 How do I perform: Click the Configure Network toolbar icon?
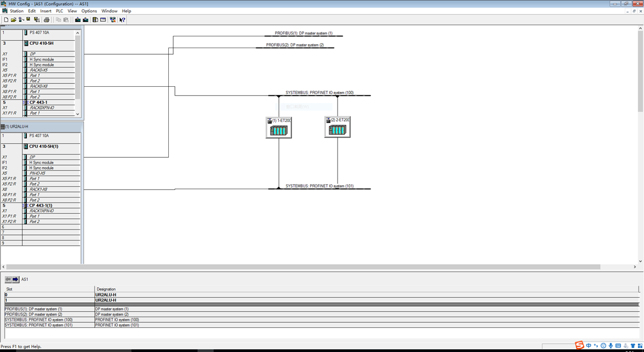pyautogui.click(x=112, y=20)
